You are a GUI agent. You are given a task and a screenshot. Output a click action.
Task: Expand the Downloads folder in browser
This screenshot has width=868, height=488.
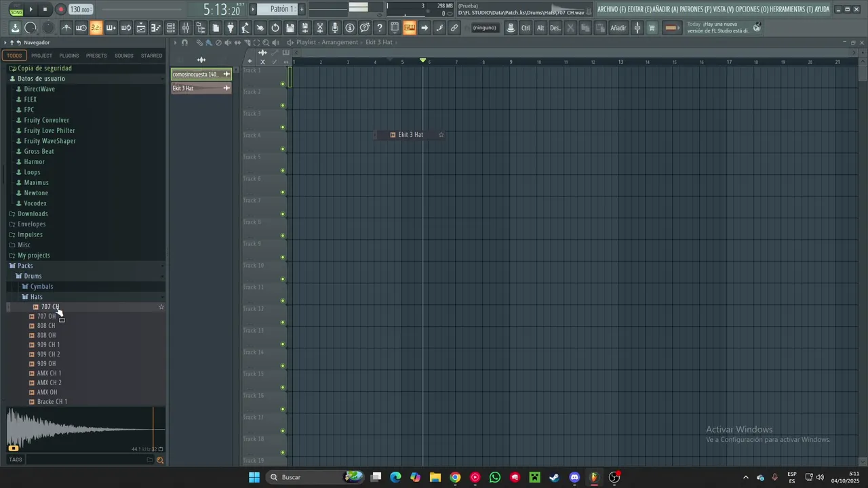click(33, 213)
